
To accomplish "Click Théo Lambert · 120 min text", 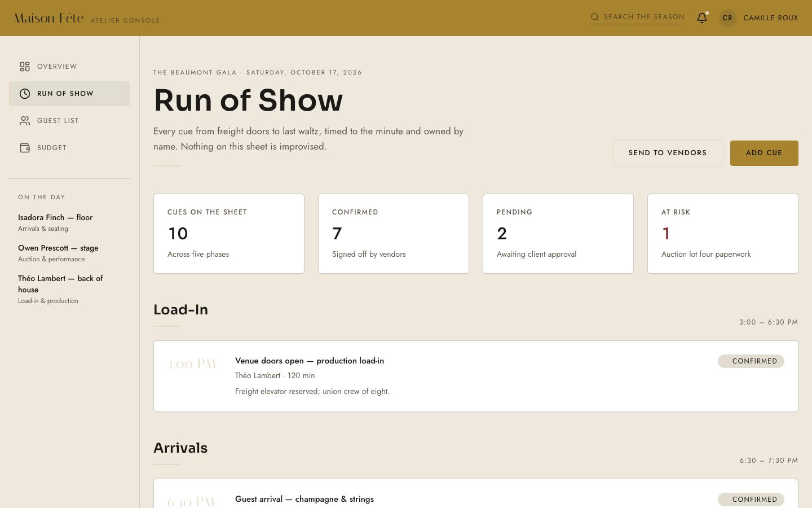I will tap(275, 375).
